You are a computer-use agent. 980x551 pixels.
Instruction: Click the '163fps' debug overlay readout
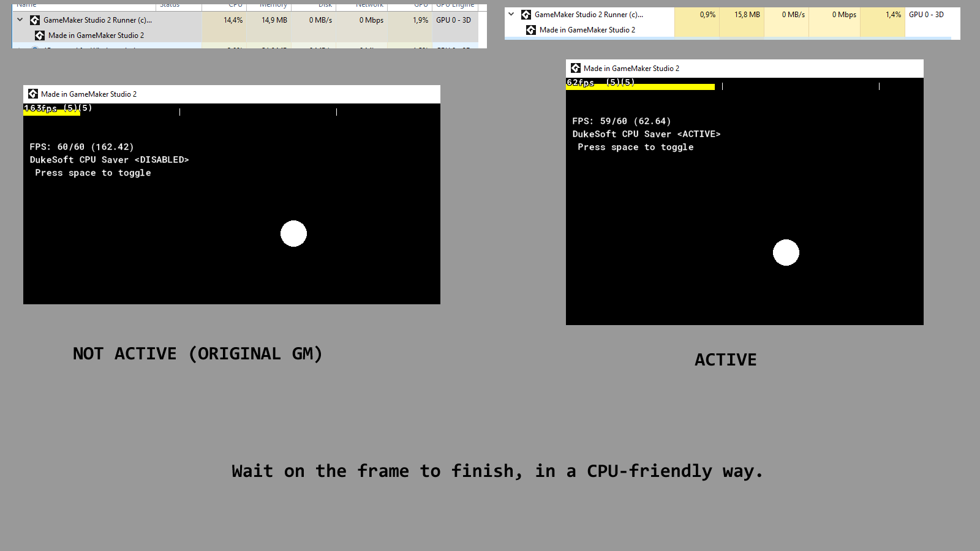40,108
